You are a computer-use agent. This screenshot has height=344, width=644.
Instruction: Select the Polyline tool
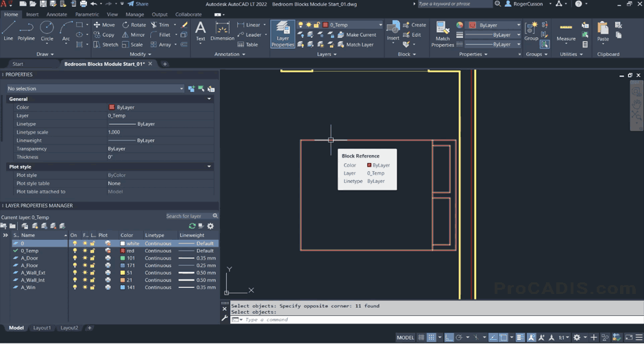click(x=26, y=32)
